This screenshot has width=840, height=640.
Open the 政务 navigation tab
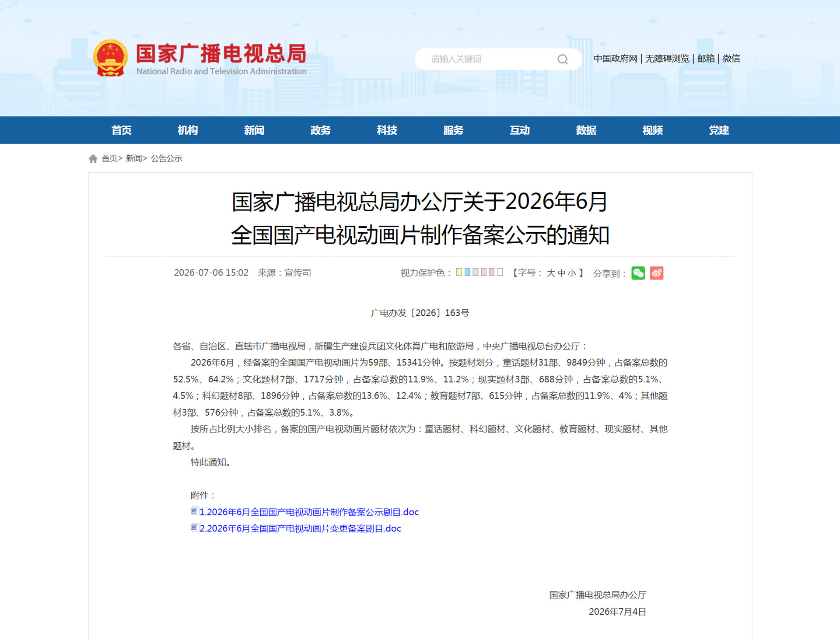(x=321, y=130)
